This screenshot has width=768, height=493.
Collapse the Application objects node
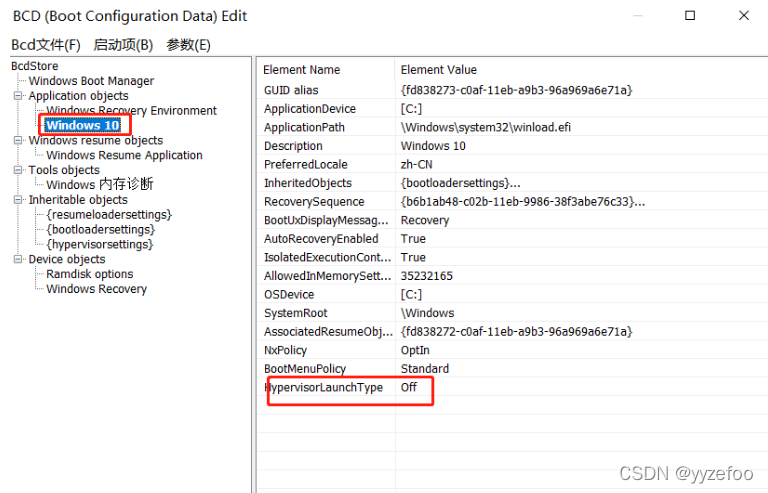coord(18,96)
